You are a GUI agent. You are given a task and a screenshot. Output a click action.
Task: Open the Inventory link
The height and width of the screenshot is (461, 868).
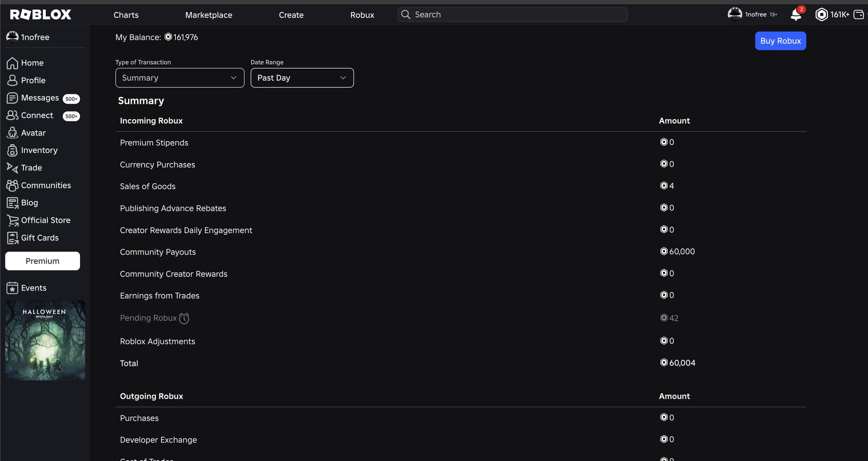coord(39,150)
